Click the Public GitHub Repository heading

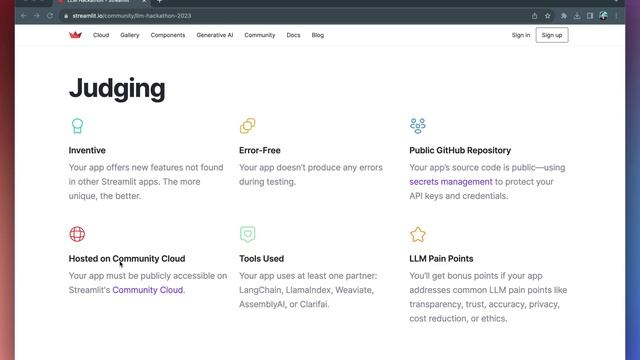(460, 150)
